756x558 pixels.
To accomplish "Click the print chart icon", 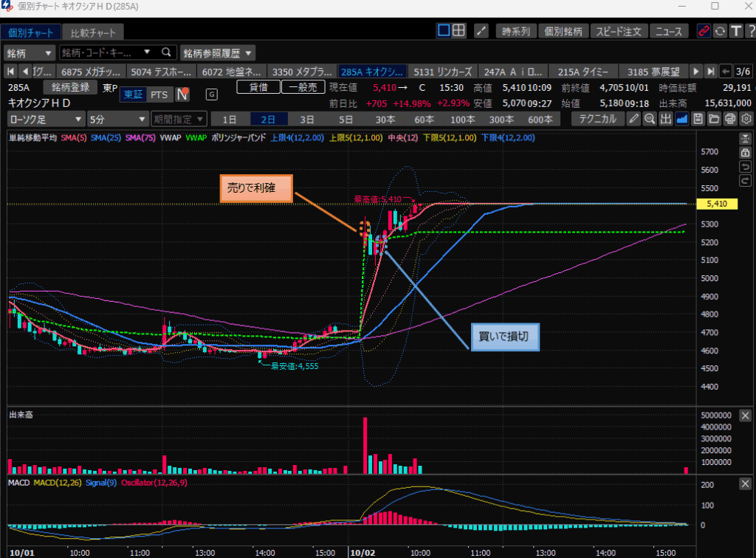I will pyautogui.click(x=730, y=119).
